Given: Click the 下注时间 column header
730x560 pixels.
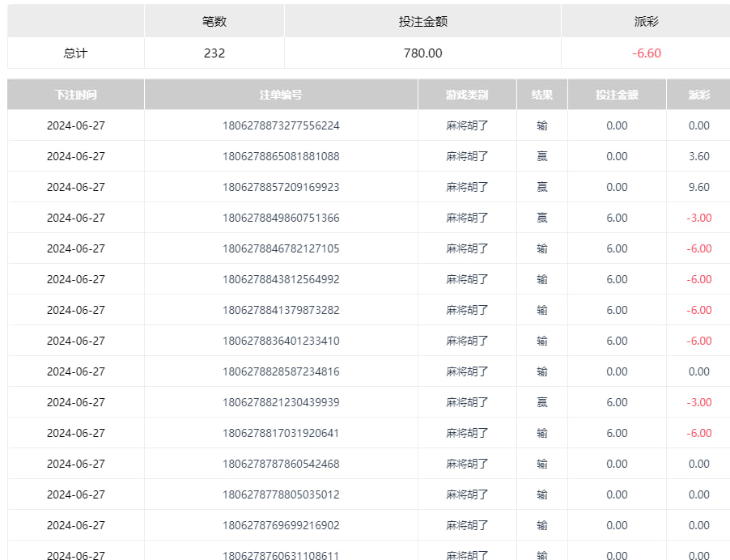Looking at the screenshot, I should pos(76,95).
